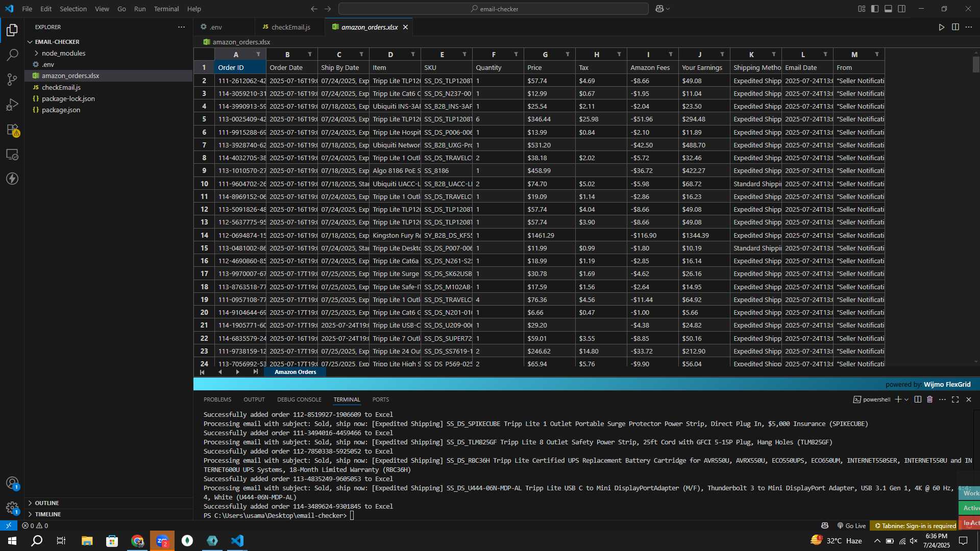Open Windows Start menu
The width and height of the screenshot is (980, 551).
12,541
